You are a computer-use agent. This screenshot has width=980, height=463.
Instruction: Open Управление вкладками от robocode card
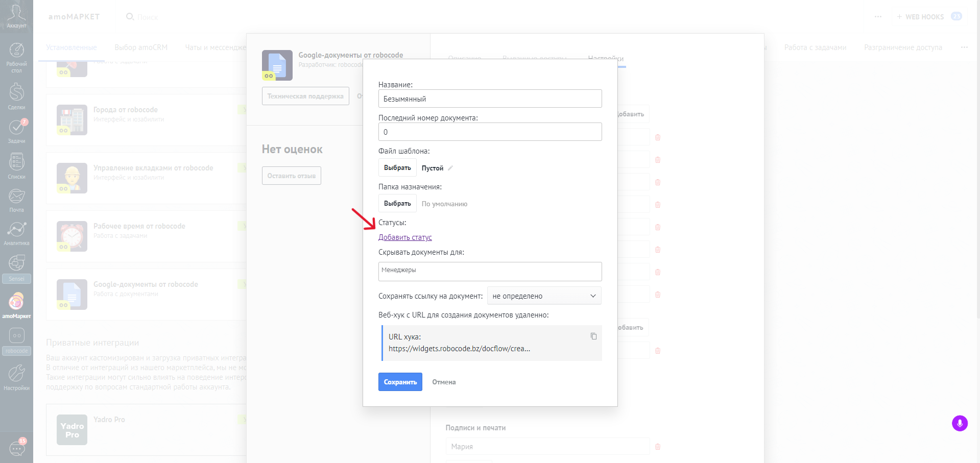146,178
